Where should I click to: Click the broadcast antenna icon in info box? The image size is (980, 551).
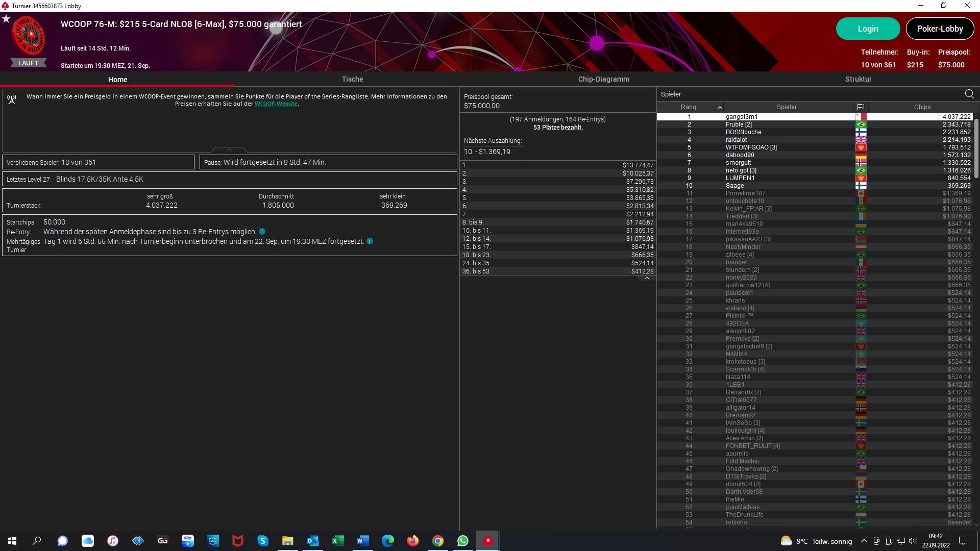tap(12, 99)
